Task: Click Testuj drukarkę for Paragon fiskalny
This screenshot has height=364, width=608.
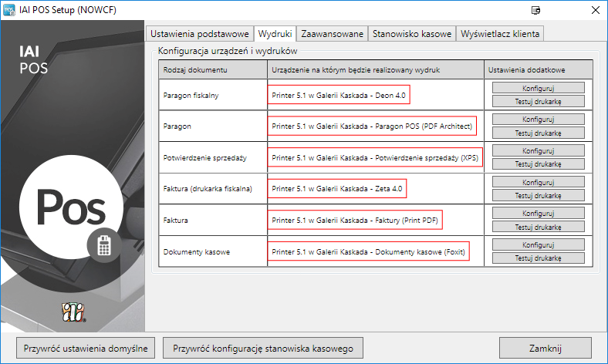Action: [539, 102]
